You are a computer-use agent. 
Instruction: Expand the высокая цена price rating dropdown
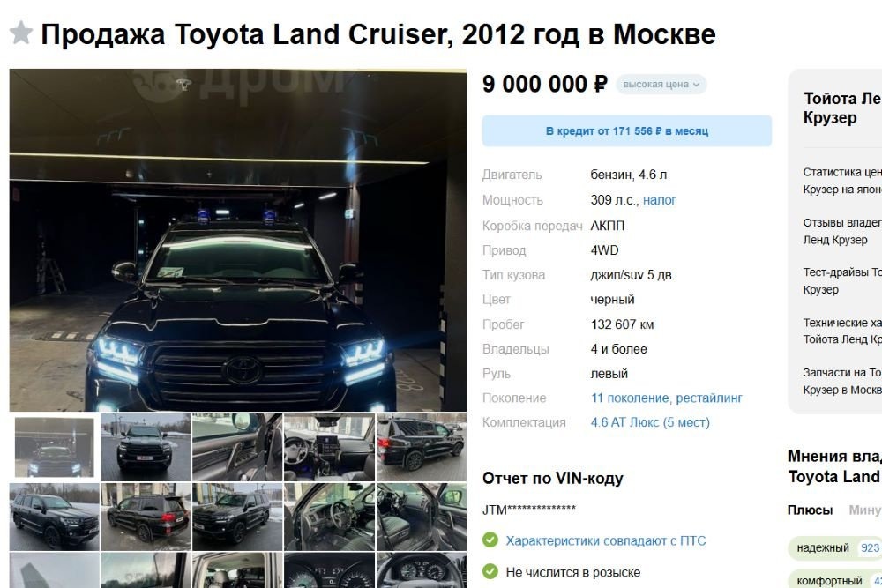point(661,85)
